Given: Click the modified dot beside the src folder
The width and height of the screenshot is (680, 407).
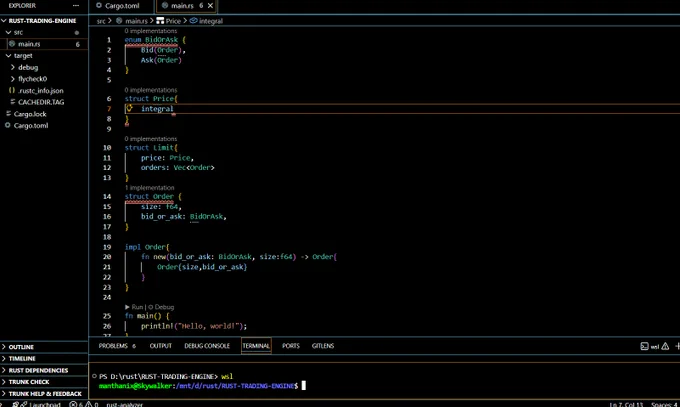Looking at the screenshot, I should point(77,33).
